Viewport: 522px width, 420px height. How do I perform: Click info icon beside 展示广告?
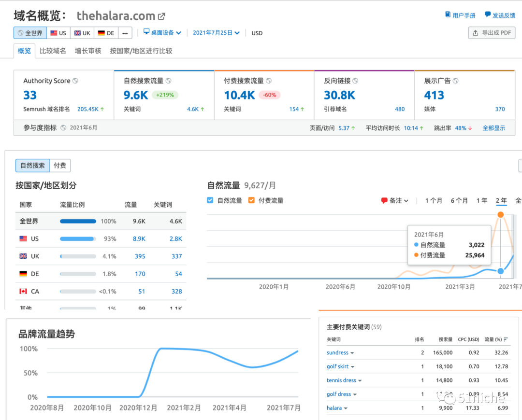point(455,81)
